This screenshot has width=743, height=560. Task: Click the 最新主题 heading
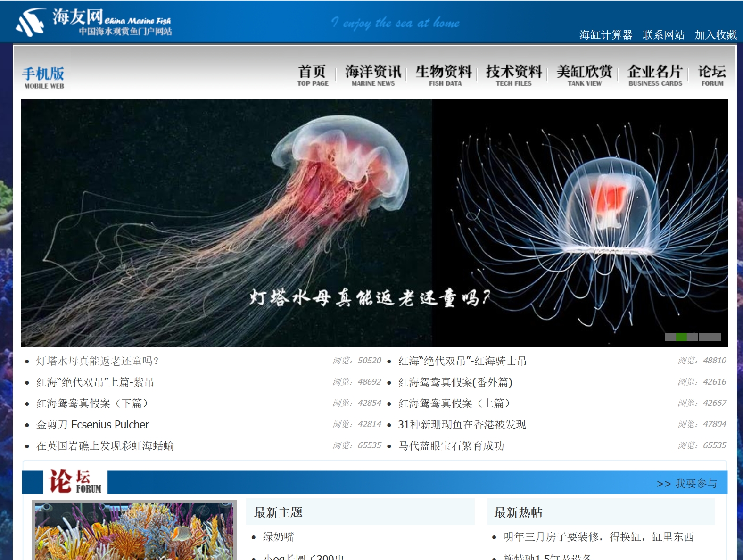click(278, 512)
